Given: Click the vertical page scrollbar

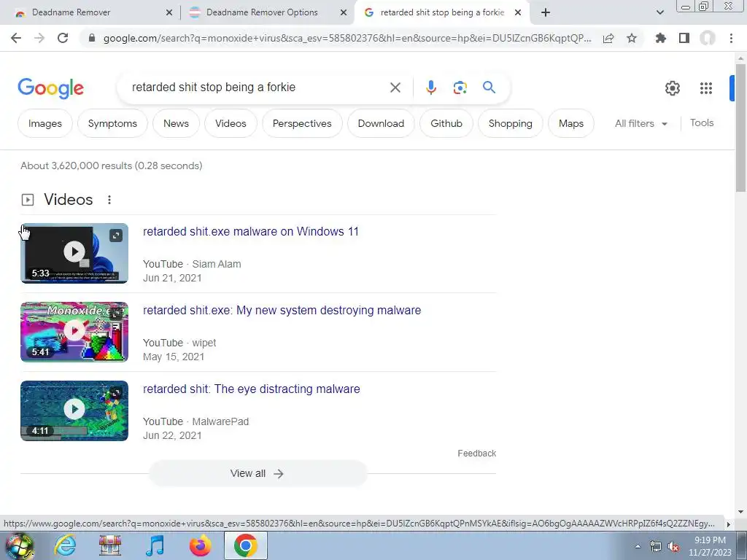Looking at the screenshot, I should [x=740, y=128].
